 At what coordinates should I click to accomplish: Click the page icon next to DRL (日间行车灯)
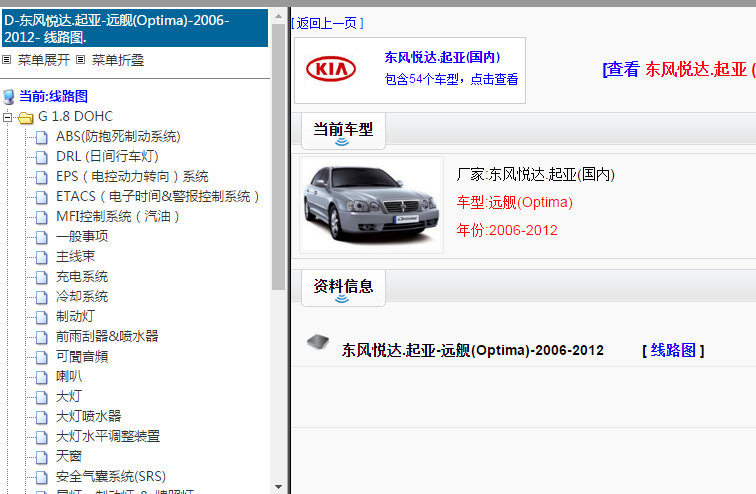point(42,157)
